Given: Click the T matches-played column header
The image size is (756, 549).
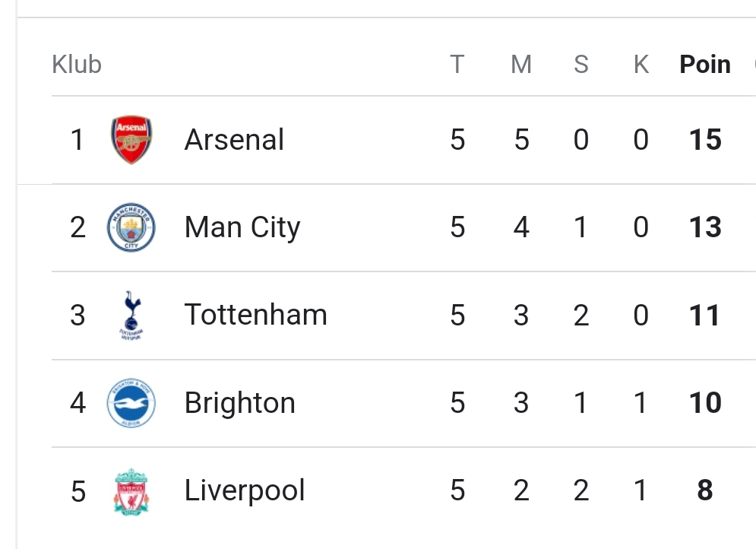Looking at the screenshot, I should [x=457, y=65].
